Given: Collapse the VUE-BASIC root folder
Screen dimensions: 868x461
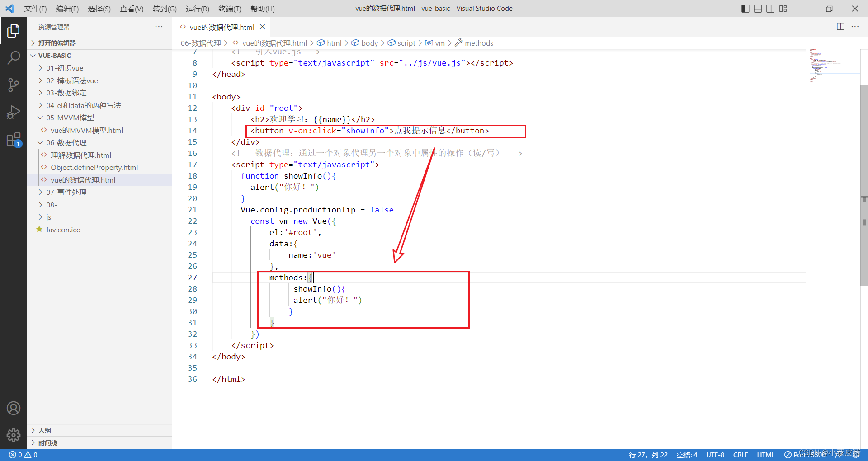Looking at the screenshot, I should [99, 56].
